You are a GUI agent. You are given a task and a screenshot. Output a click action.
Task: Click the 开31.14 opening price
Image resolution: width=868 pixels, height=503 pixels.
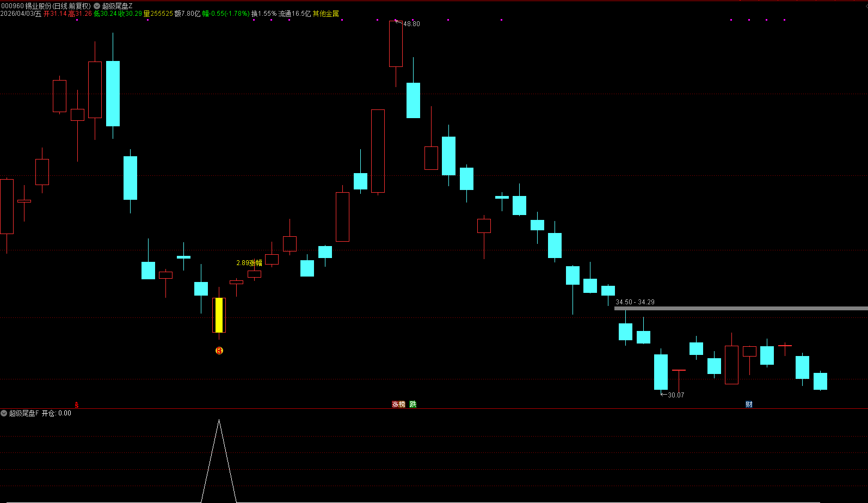tap(54, 14)
